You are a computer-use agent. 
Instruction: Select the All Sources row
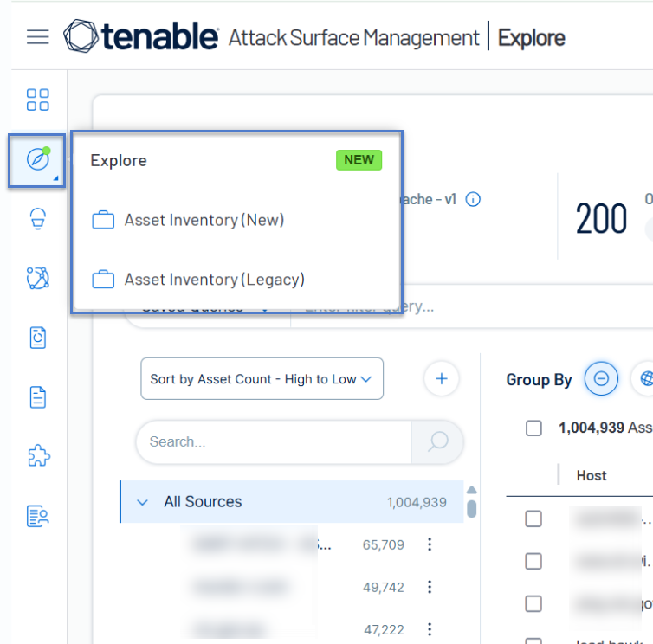click(292, 502)
